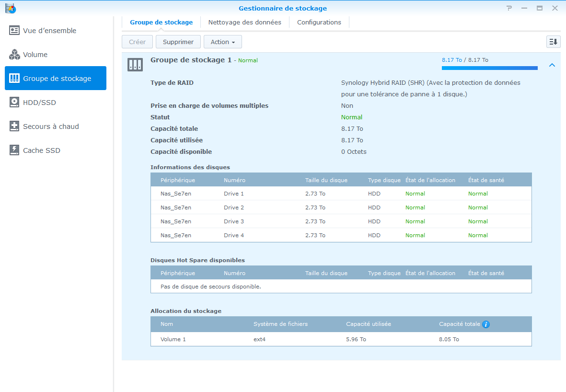This screenshot has width=566, height=392.
Task: Click the Vue d'ensemble sidebar icon
Action: (x=14, y=31)
